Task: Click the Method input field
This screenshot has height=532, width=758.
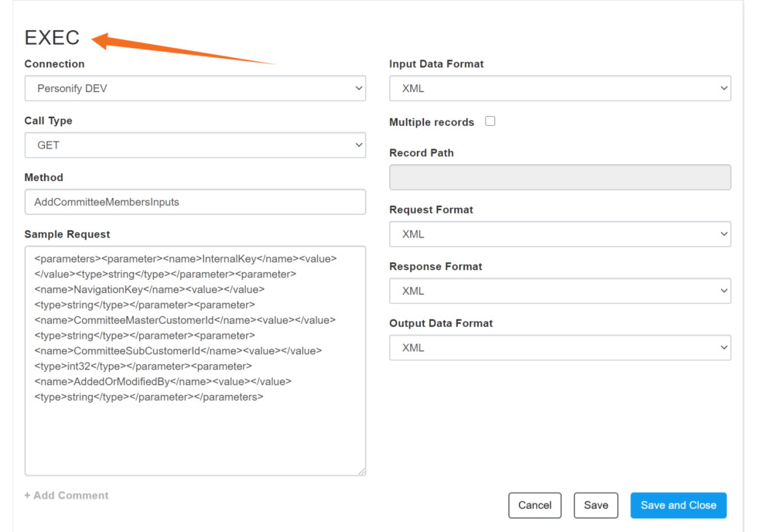Action: [x=195, y=202]
